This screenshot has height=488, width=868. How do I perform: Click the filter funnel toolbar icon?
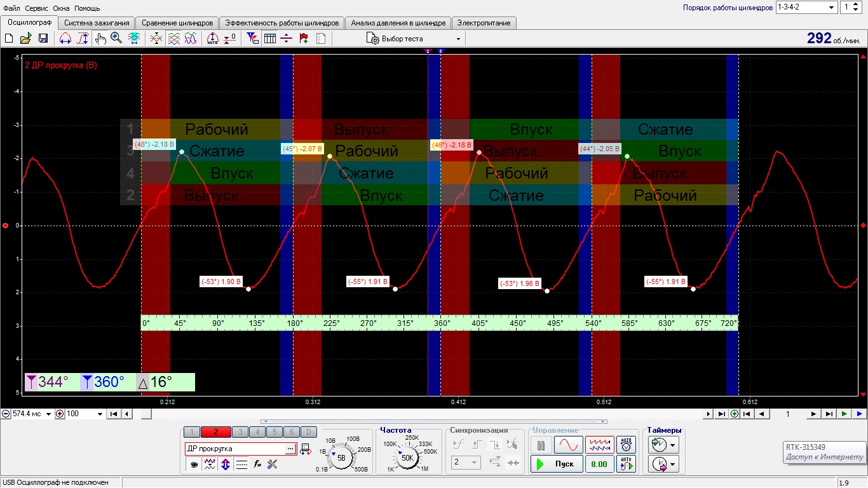tap(252, 39)
